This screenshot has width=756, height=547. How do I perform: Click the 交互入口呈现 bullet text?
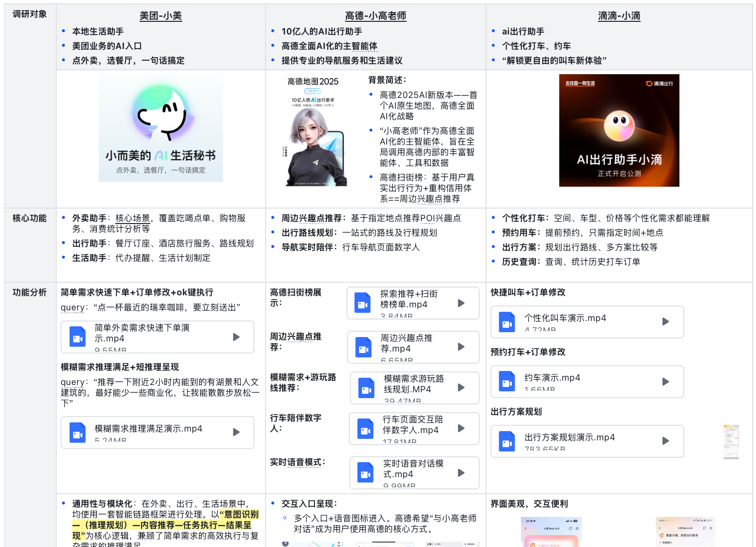pos(309,504)
